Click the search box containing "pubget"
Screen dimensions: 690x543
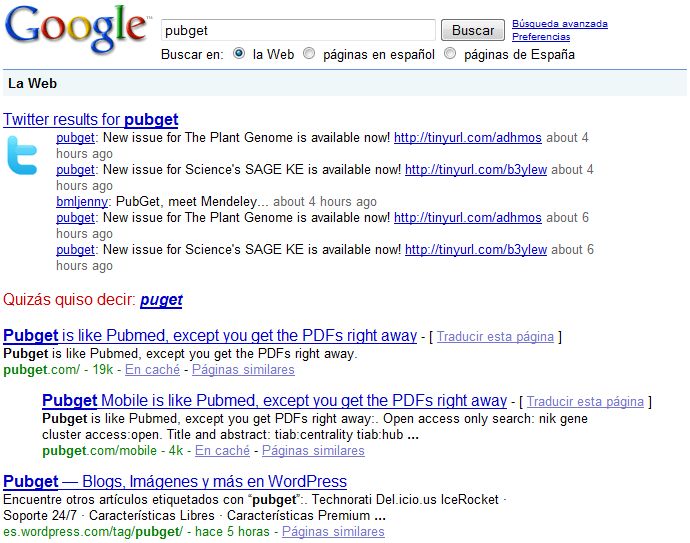tap(297, 31)
